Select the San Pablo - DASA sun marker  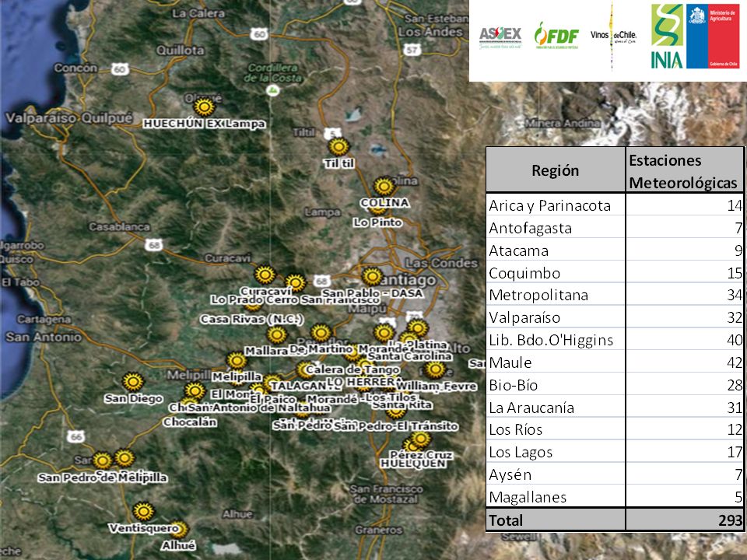pyautogui.click(x=372, y=277)
